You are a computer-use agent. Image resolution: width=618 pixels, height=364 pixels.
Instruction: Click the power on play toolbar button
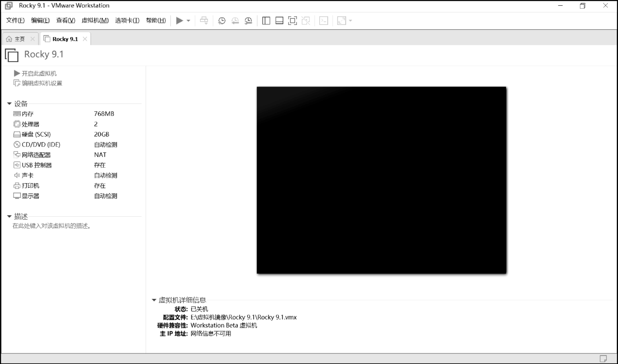pos(179,21)
